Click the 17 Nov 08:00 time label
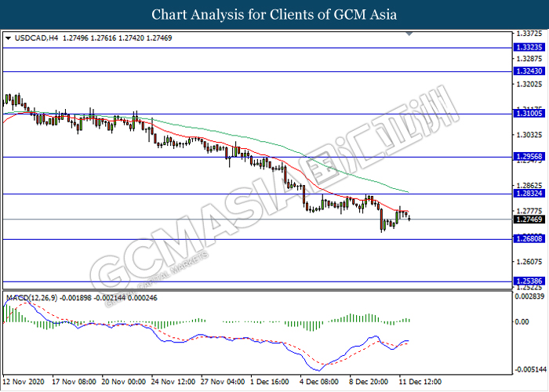 coord(74,382)
